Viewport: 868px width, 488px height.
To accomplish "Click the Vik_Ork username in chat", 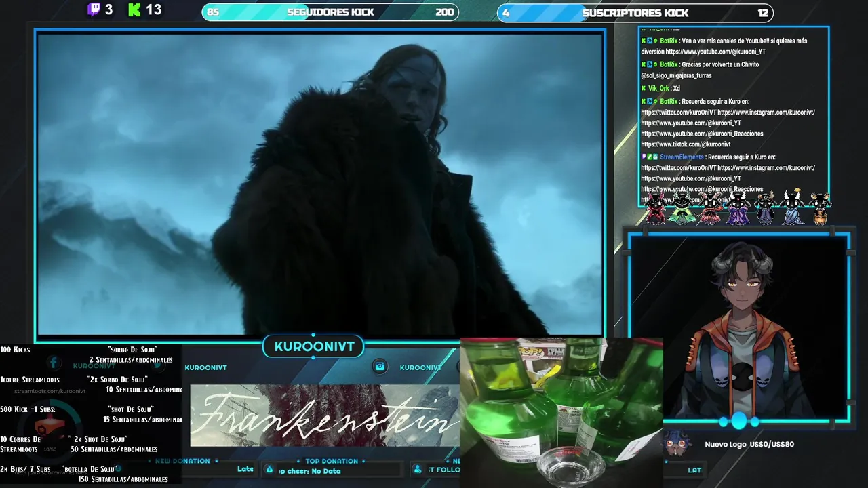I will (x=659, y=88).
